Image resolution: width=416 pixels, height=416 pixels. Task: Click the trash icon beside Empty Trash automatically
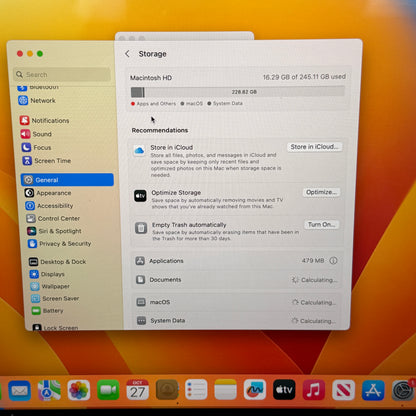click(141, 228)
